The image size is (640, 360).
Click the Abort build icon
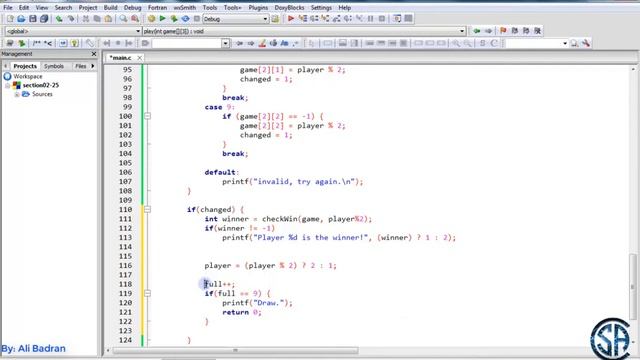click(197, 19)
